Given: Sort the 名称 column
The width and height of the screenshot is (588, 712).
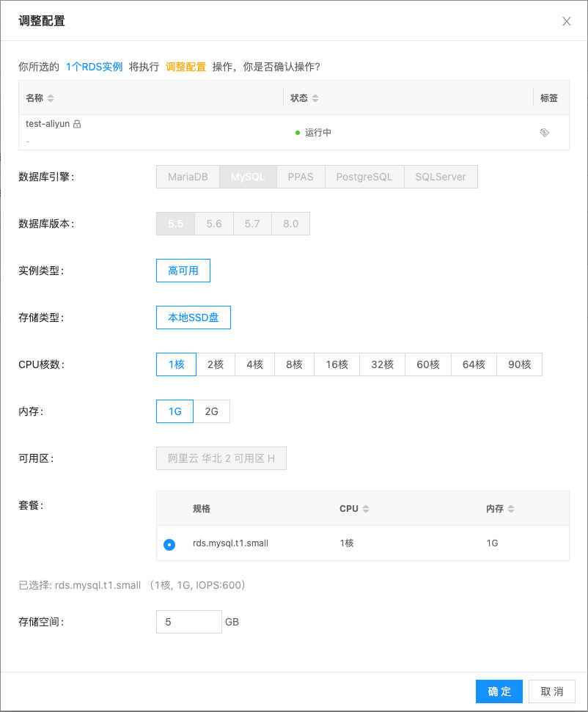Looking at the screenshot, I should tap(51, 98).
